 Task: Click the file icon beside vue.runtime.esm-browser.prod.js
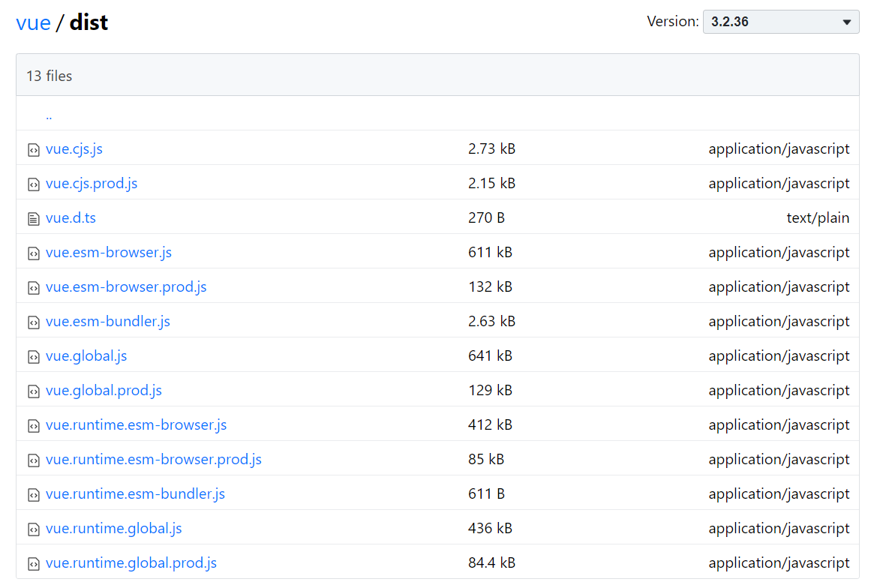34,461
